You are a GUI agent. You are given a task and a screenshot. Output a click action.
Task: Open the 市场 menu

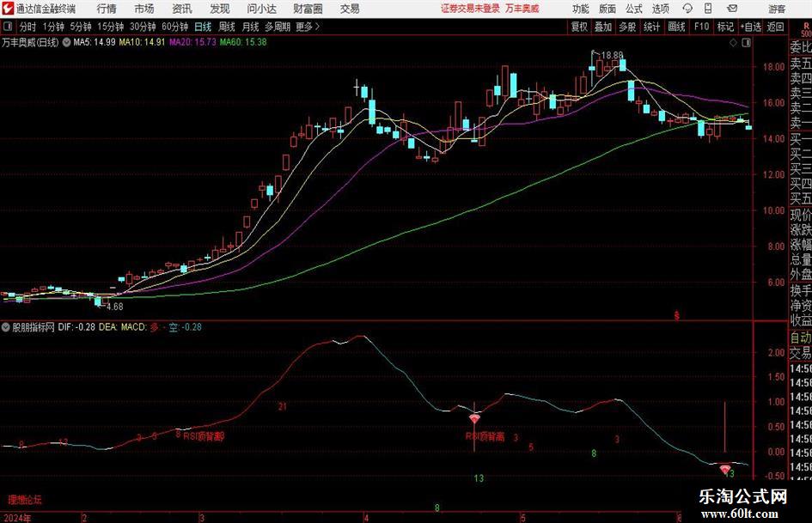click(144, 9)
